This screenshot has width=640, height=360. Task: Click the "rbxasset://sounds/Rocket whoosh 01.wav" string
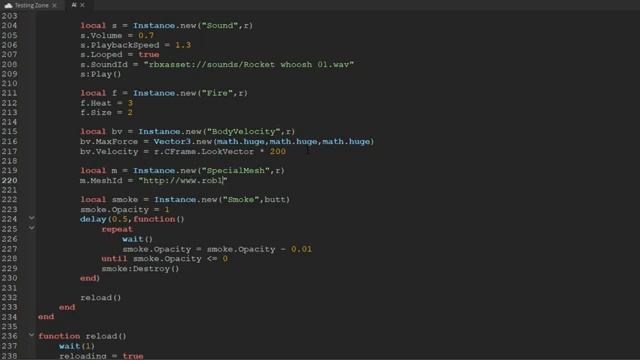point(249,64)
